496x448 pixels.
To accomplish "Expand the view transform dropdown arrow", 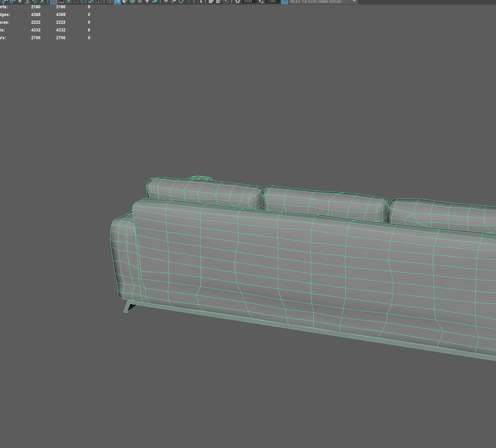I will (354, 1).
